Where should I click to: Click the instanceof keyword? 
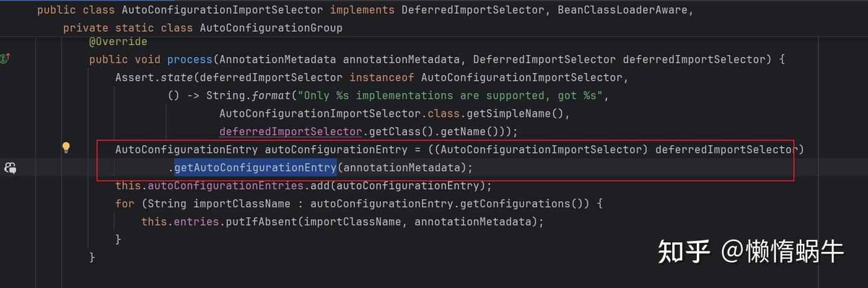pyautogui.click(x=382, y=77)
